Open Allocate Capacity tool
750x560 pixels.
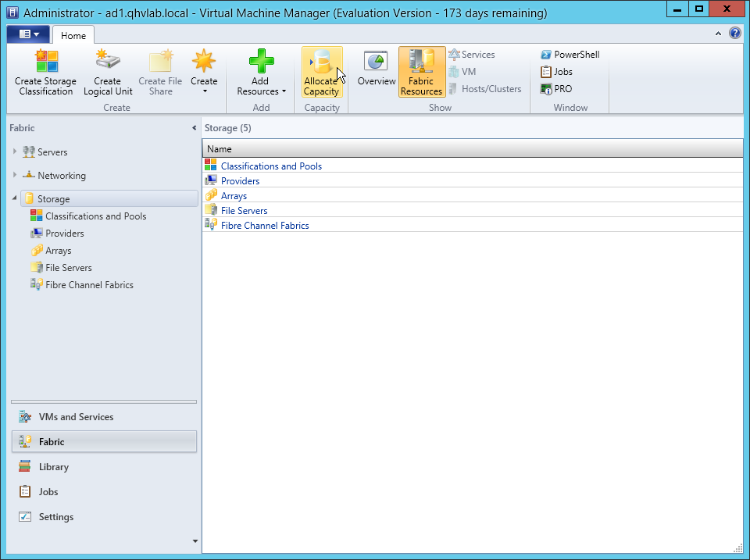tap(321, 73)
